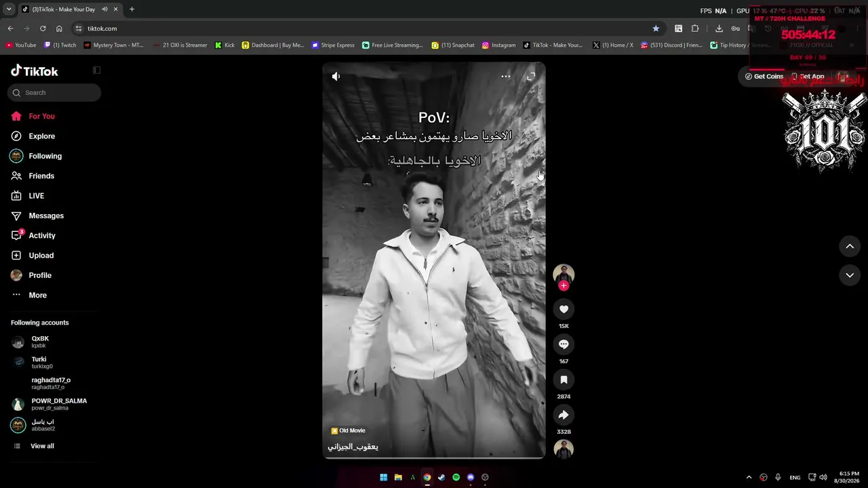Open File Explorer from the taskbar
868x488 pixels.
click(x=398, y=477)
